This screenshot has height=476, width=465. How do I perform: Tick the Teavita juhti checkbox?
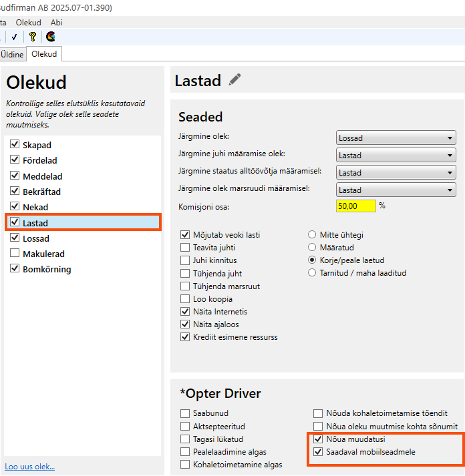[186, 248]
